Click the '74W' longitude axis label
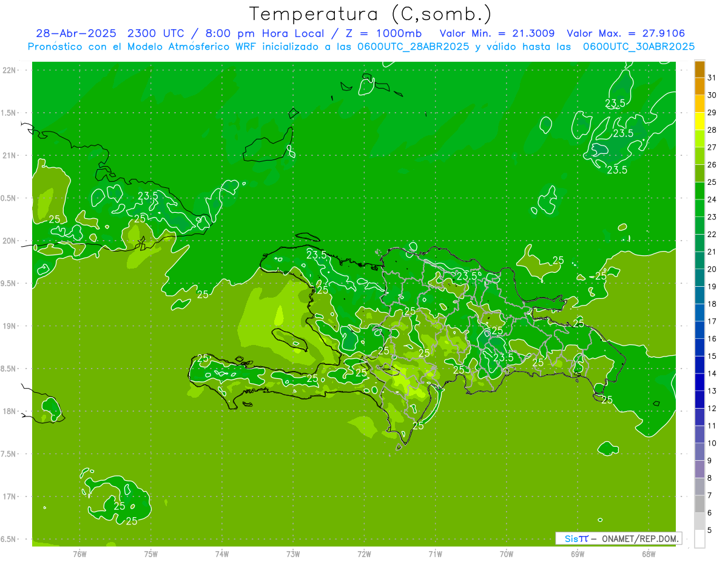The image size is (728, 562). (222, 554)
